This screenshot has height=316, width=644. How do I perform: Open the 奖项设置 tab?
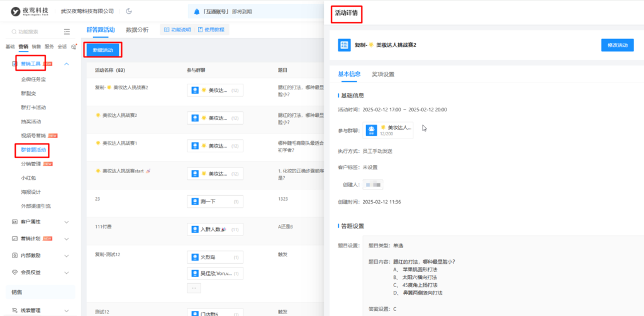click(383, 74)
